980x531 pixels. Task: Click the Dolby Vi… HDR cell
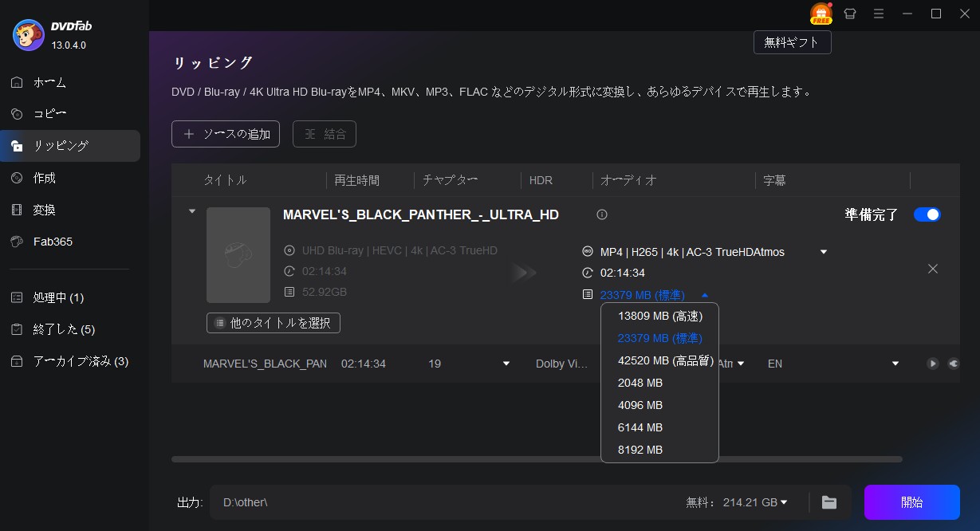tap(562, 364)
